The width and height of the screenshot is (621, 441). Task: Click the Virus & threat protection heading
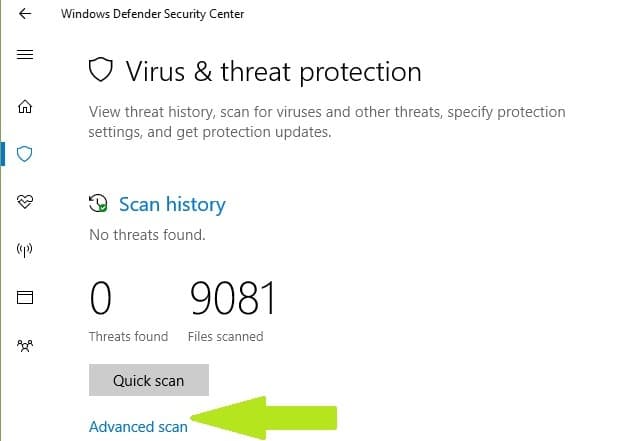tap(273, 71)
